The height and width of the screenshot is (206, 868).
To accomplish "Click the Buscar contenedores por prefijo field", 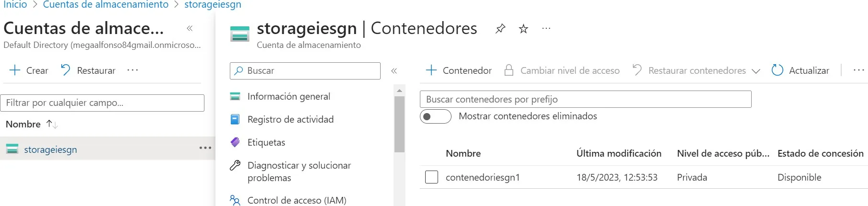I will tap(585, 99).
